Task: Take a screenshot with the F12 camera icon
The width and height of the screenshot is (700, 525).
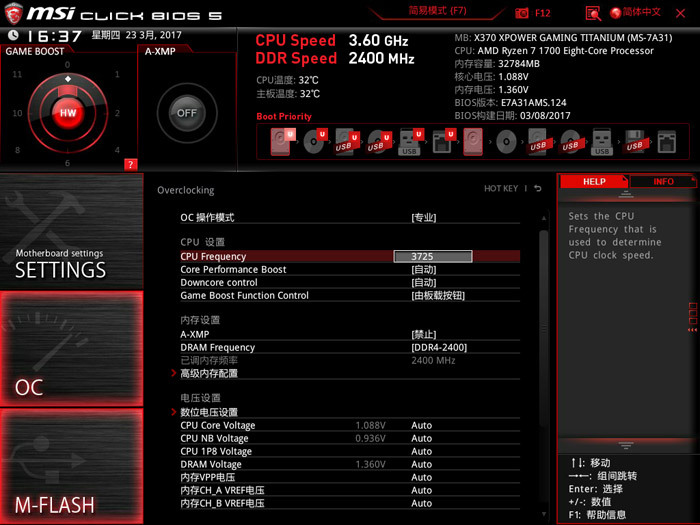Action: [x=521, y=13]
